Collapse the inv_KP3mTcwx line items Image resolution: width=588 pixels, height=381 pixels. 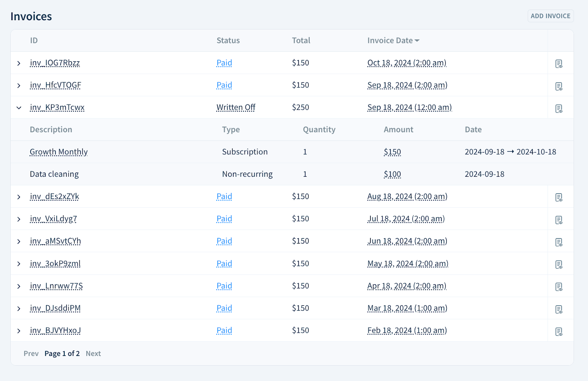pos(19,108)
